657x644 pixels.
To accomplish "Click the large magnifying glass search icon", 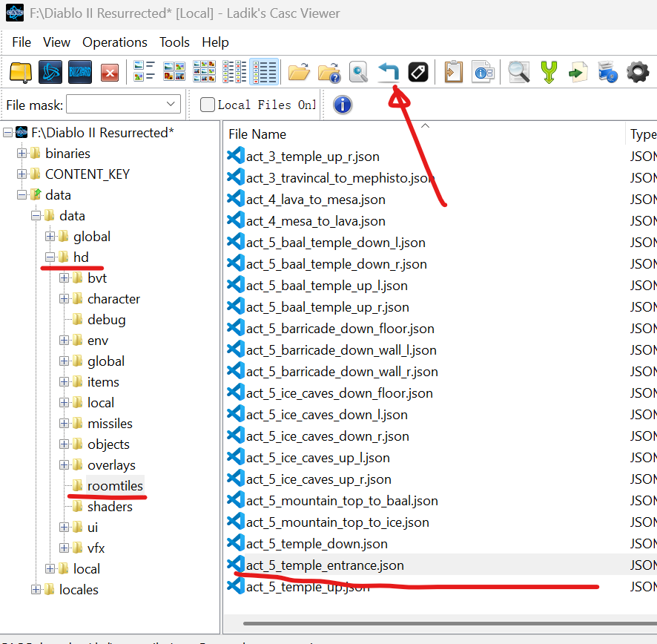I will tap(519, 72).
